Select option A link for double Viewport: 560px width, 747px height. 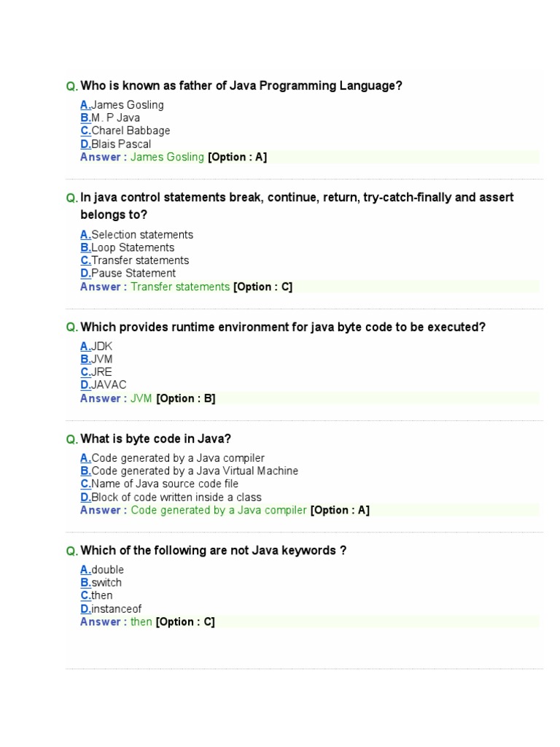[x=86, y=570]
